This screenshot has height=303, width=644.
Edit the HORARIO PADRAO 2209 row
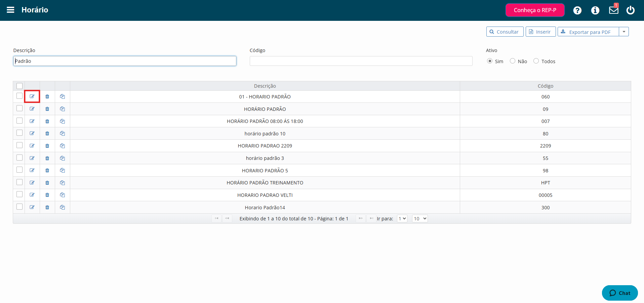[32, 146]
